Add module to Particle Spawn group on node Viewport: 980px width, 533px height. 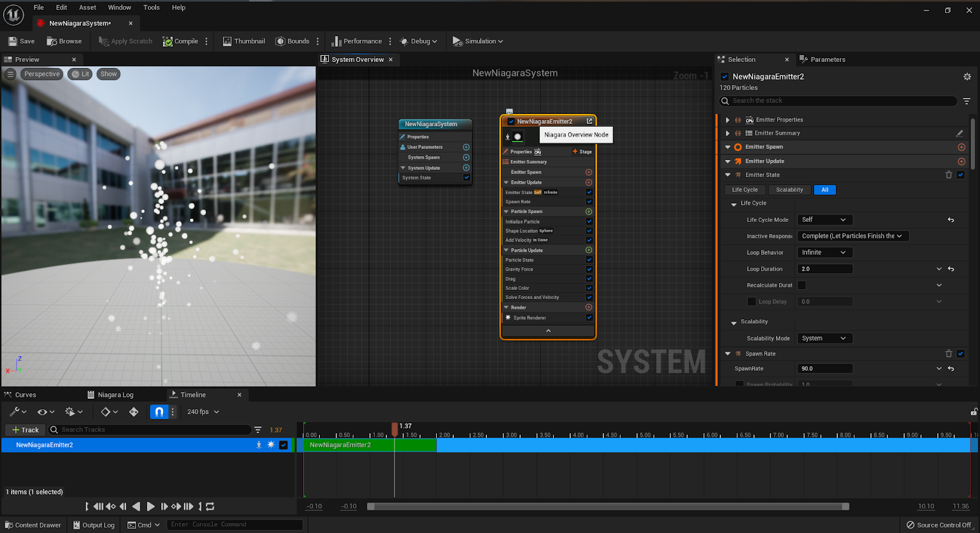[x=589, y=211]
